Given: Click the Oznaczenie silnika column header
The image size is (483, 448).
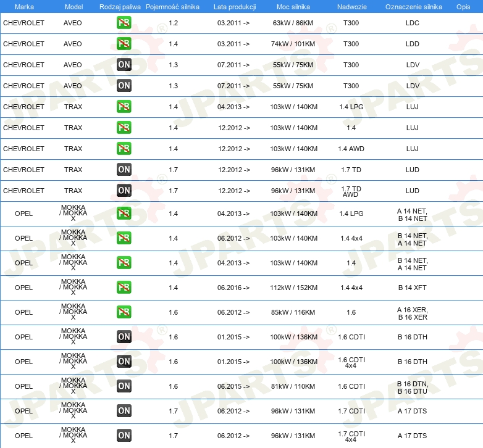Looking at the screenshot, I should pyautogui.click(x=413, y=7).
